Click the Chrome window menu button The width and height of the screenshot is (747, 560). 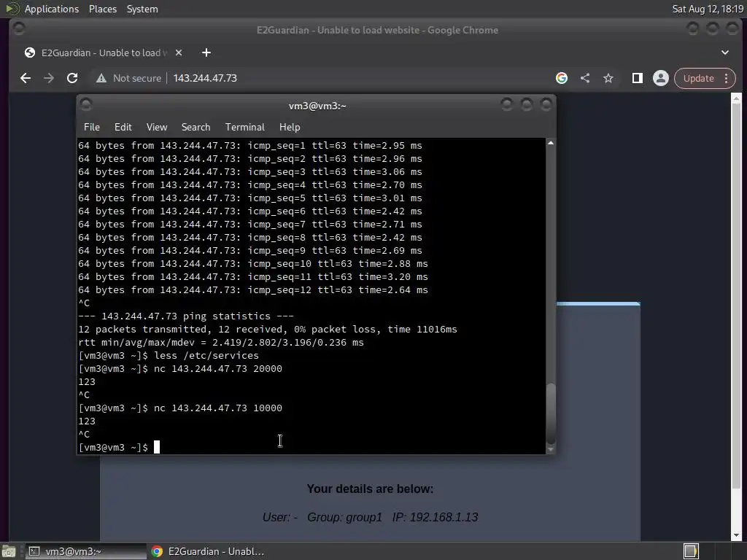click(19, 28)
